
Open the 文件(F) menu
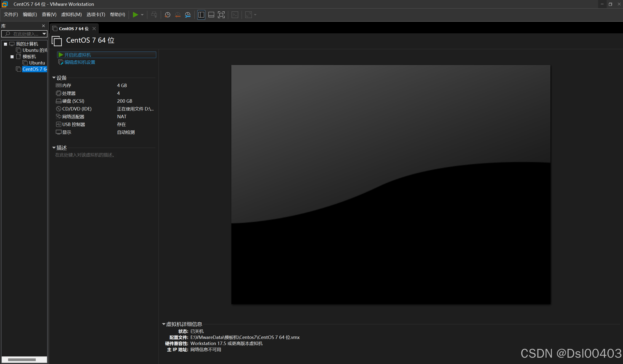pos(11,15)
